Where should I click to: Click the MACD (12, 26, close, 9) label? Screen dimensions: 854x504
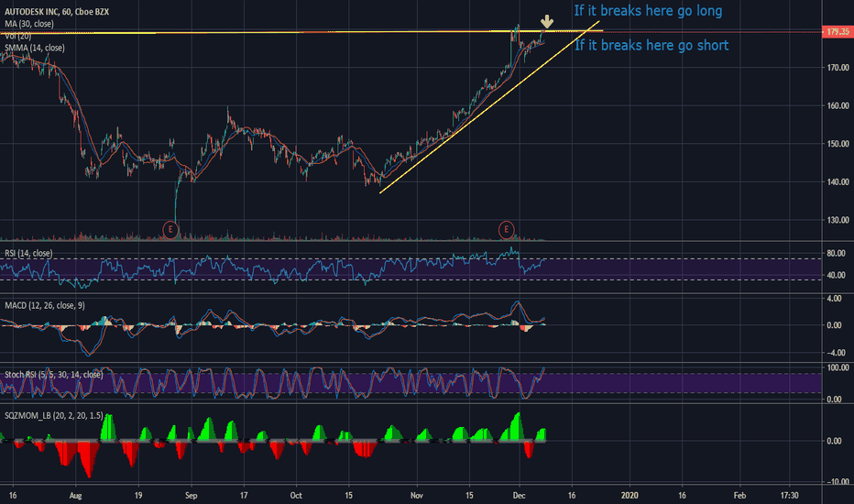(45, 306)
